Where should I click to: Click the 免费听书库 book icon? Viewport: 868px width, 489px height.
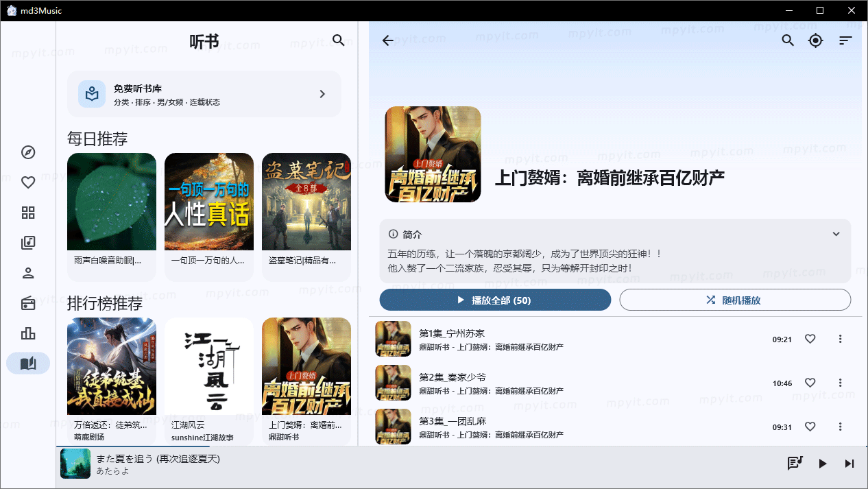coord(91,94)
